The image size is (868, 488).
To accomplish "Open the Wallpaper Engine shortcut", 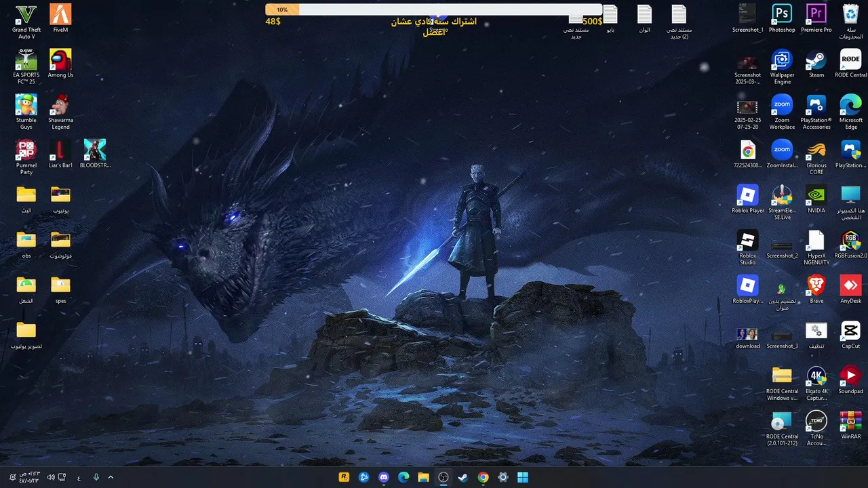I will (782, 66).
